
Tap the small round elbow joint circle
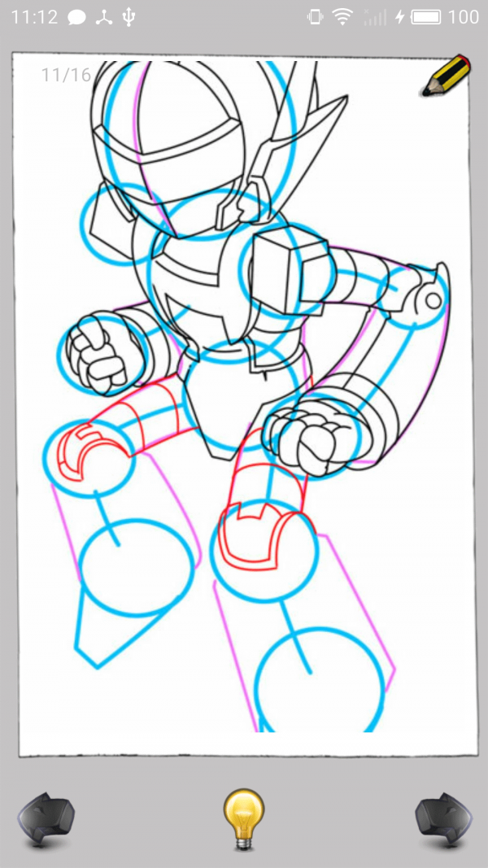[x=434, y=301]
